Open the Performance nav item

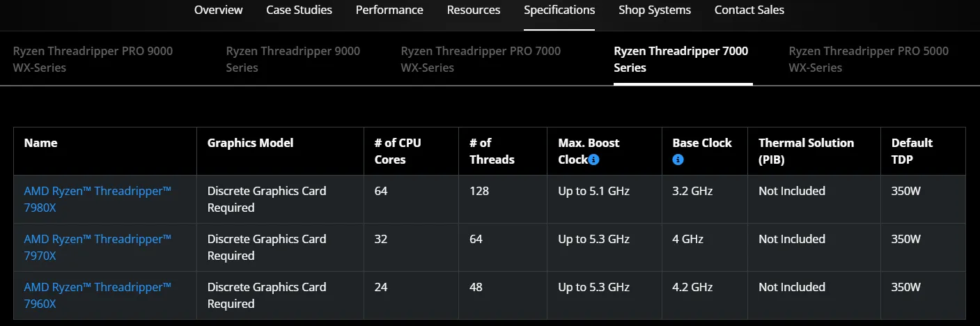pos(389,10)
